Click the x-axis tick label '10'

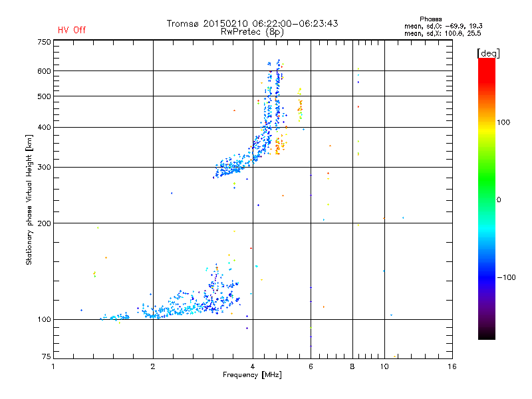click(x=384, y=366)
